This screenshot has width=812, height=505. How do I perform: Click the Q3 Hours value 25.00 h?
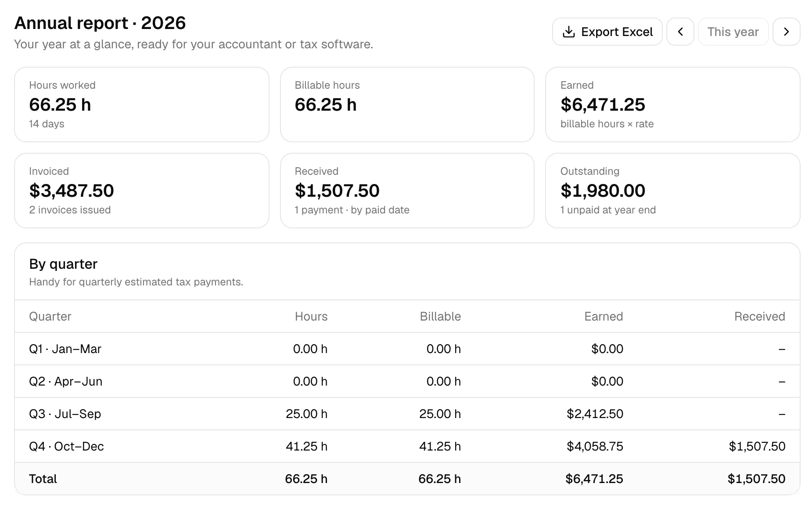(x=306, y=414)
